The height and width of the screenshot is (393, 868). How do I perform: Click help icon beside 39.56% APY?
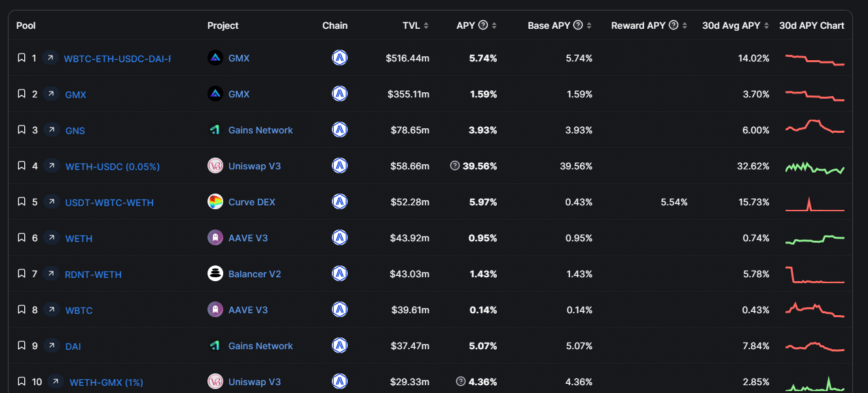(455, 166)
